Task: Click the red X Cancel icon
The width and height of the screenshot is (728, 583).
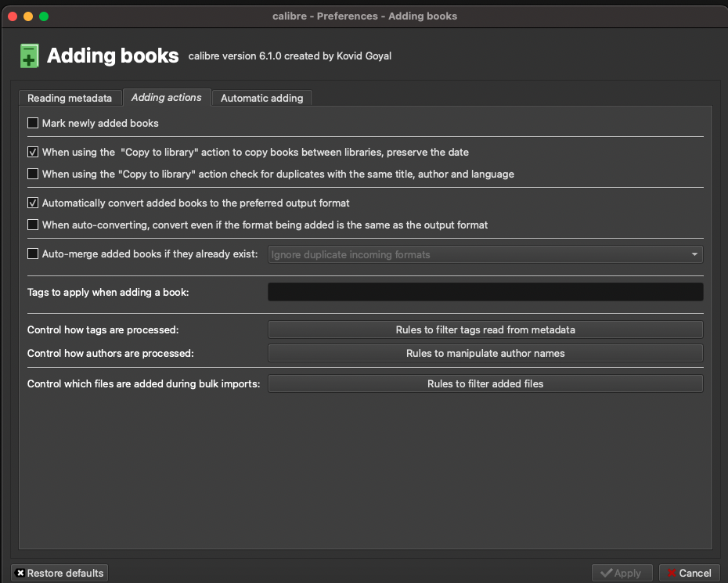Action: [671, 573]
